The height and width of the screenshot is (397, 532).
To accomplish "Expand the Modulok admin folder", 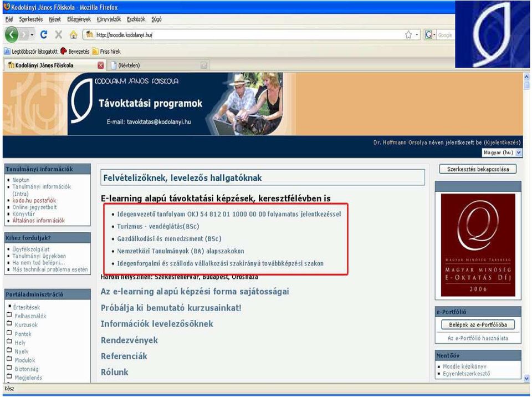I will coord(9,359).
